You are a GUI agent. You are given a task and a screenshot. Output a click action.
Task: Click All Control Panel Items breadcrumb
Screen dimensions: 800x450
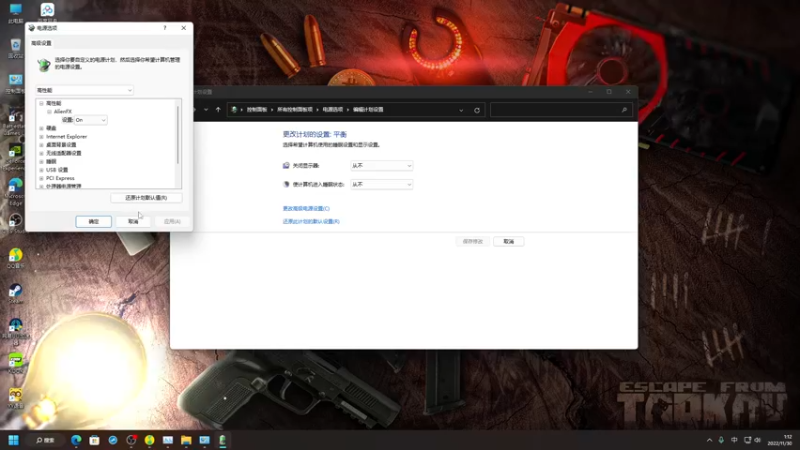tap(295, 110)
